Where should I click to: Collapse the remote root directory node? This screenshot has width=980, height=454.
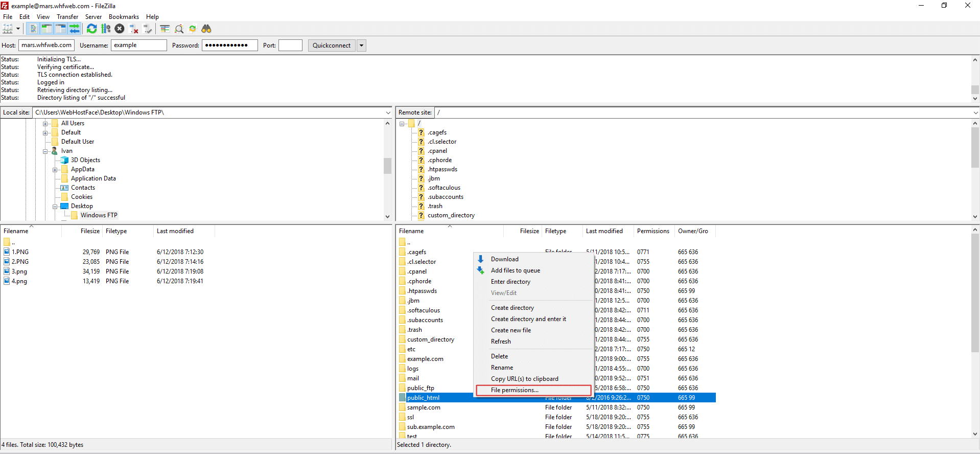click(402, 123)
